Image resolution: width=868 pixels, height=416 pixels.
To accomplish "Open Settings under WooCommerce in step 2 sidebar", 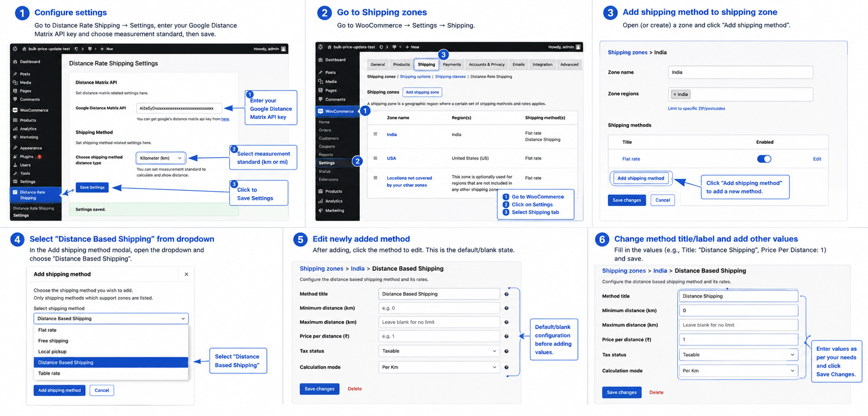I will coord(327,163).
